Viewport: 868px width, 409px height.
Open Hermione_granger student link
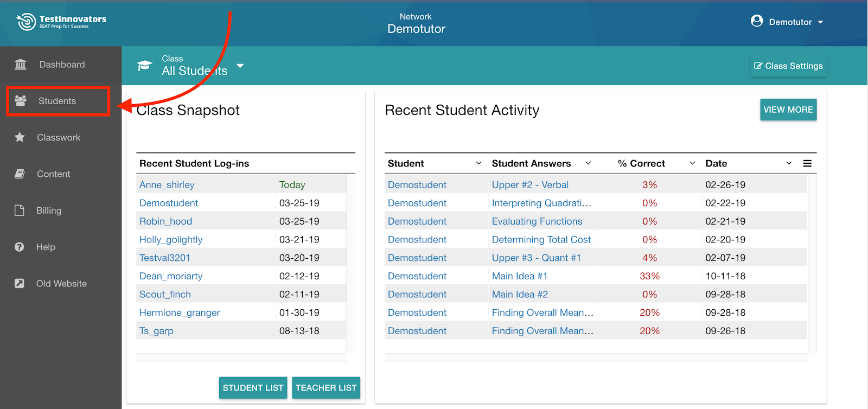180,312
